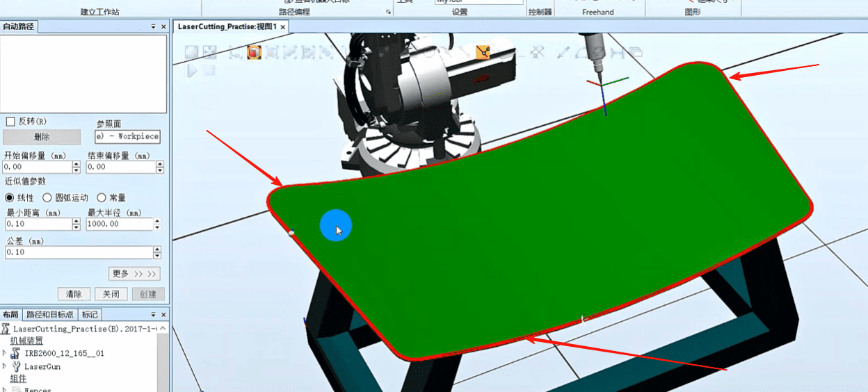Click the 创建 button

coord(148,294)
